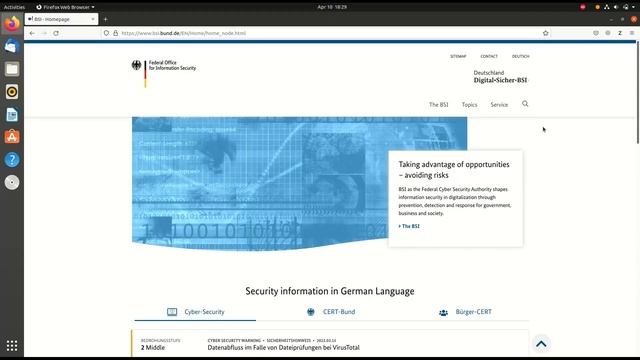Close the BSI - Homepage tab
This screenshot has width=640, height=360.
coord(93,19)
